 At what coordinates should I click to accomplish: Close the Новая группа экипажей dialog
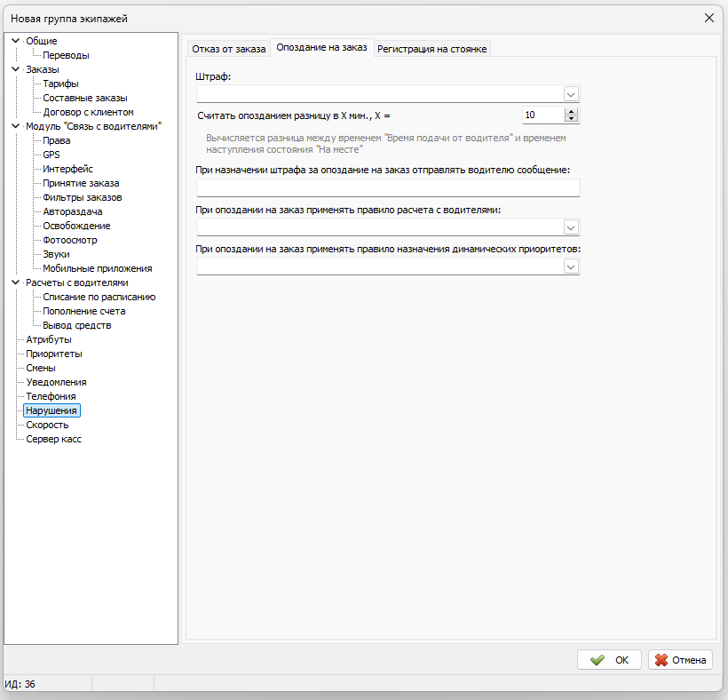(x=709, y=18)
